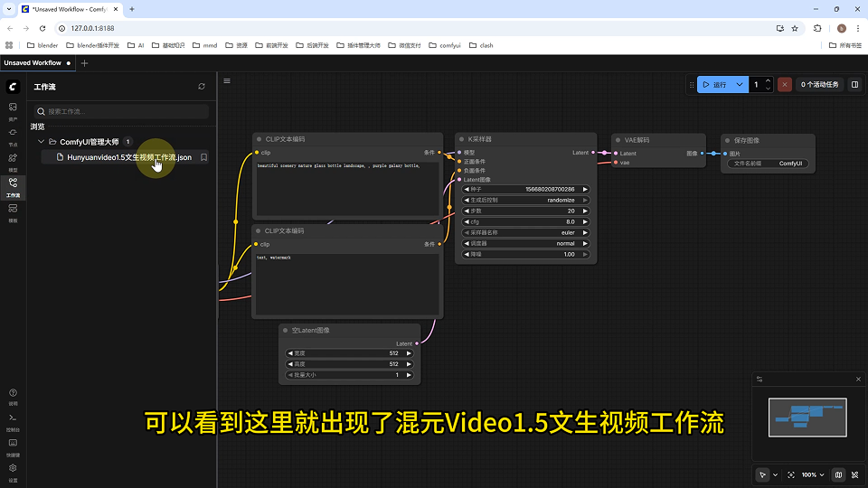Viewport: 868px width, 488px height.
Task: Toggle link visibility icon
Action: pos(854,474)
